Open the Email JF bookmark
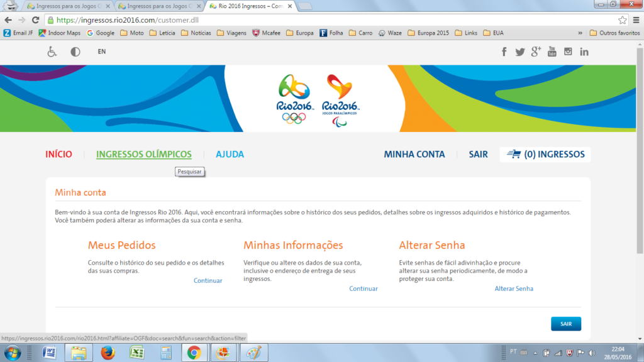The image size is (644, 362). [x=18, y=33]
